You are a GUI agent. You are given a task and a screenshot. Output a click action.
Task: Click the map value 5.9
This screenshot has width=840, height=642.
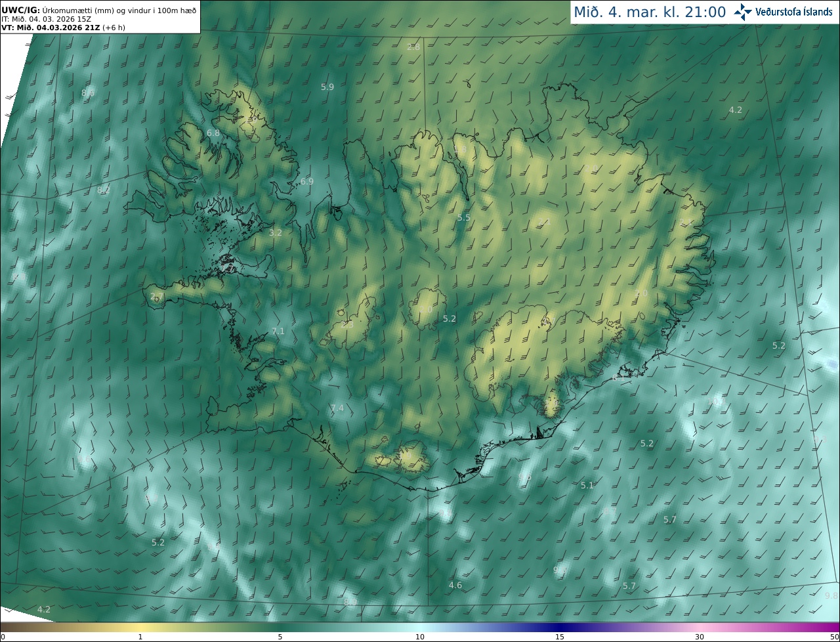pos(327,87)
